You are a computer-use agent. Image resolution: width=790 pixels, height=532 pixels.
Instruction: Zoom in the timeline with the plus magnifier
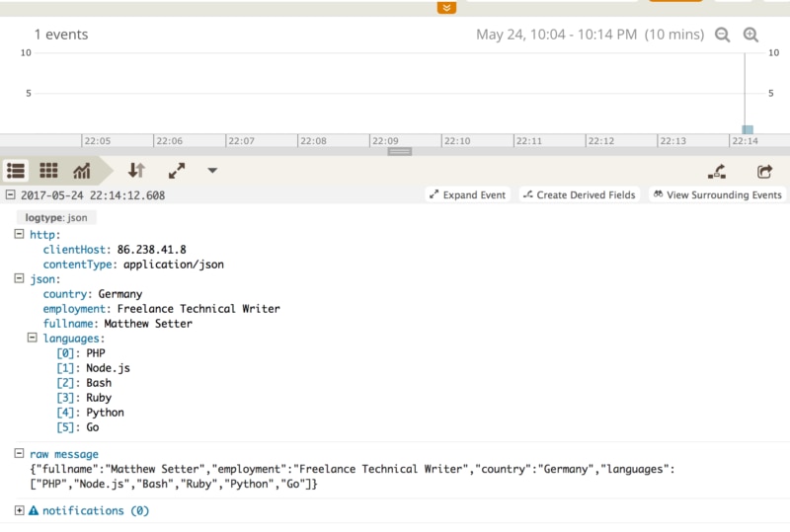pos(750,35)
